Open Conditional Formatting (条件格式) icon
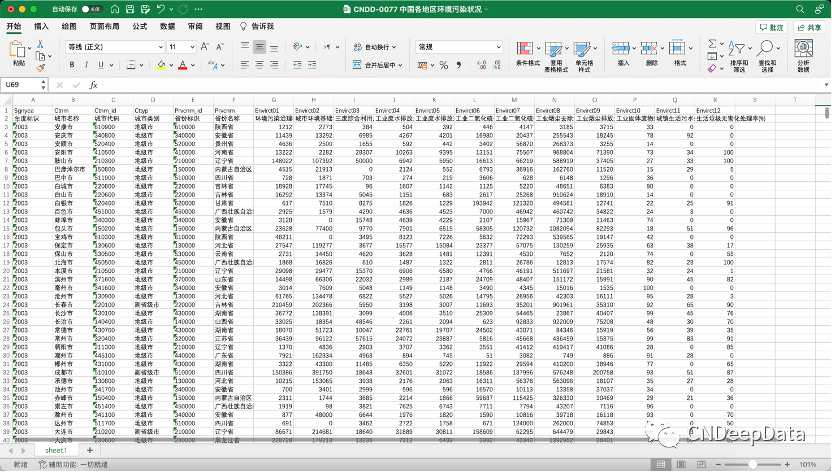Viewport: 832px width, 472px height. point(525,49)
